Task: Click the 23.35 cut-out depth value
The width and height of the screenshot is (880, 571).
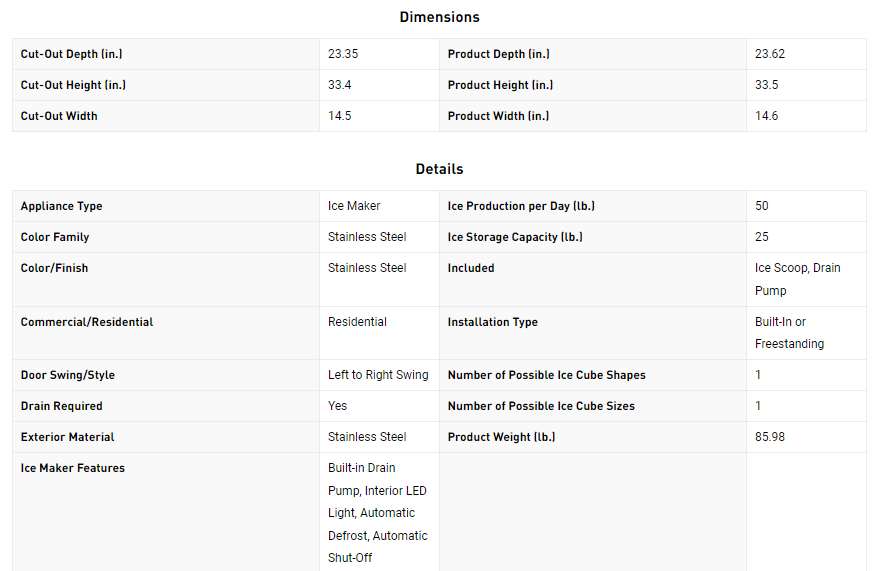Action: [343, 54]
